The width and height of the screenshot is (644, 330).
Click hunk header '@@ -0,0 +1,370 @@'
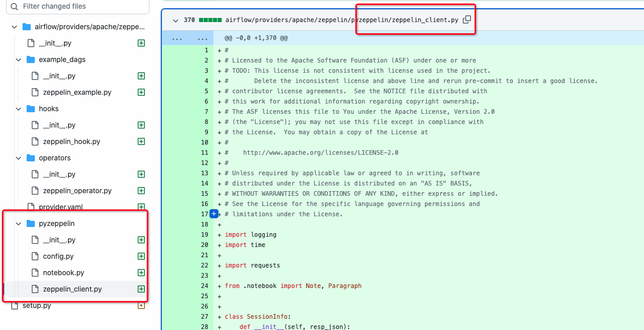coord(256,38)
